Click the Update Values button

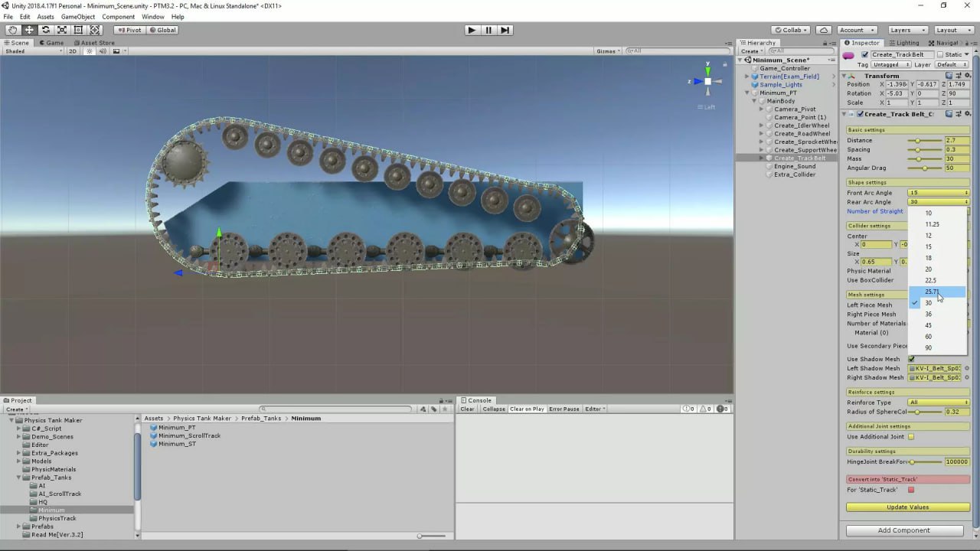(906, 507)
